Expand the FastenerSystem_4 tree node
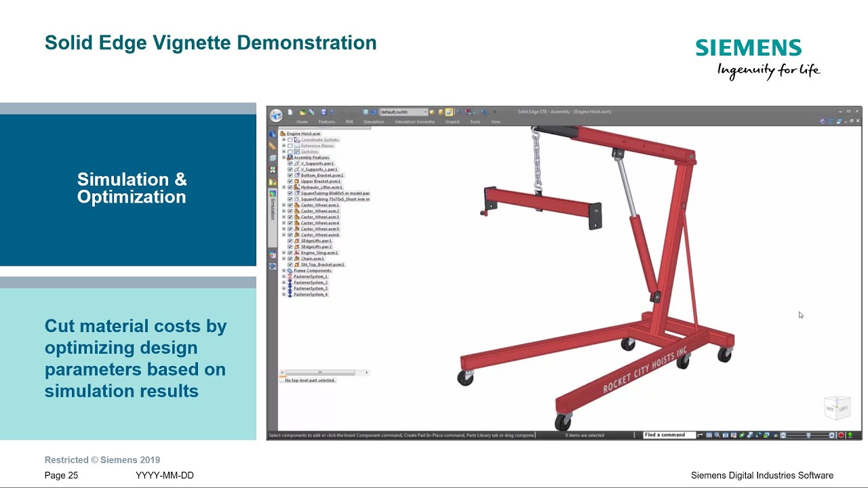 283,294
